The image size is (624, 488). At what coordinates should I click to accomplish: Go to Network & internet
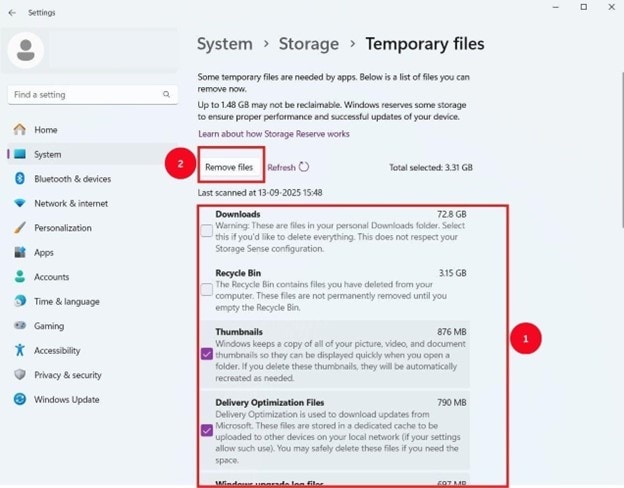[92, 203]
